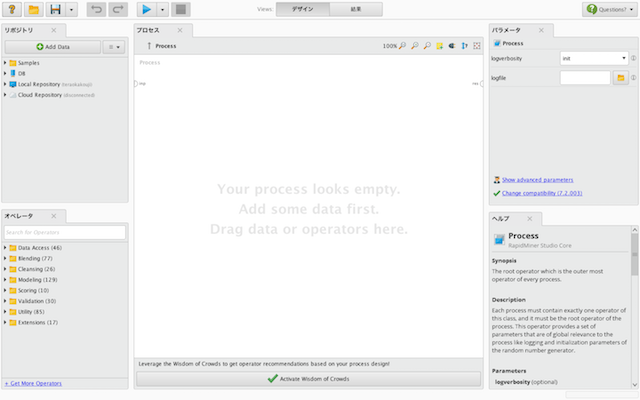
Task: Switch to the 結果 view
Action: point(356,9)
